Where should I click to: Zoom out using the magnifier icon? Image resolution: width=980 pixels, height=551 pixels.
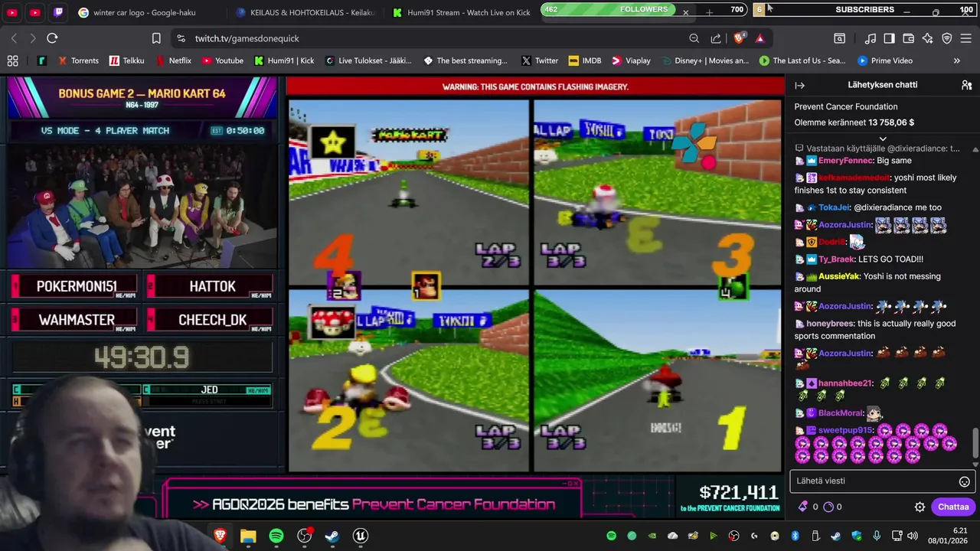(694, 38)
